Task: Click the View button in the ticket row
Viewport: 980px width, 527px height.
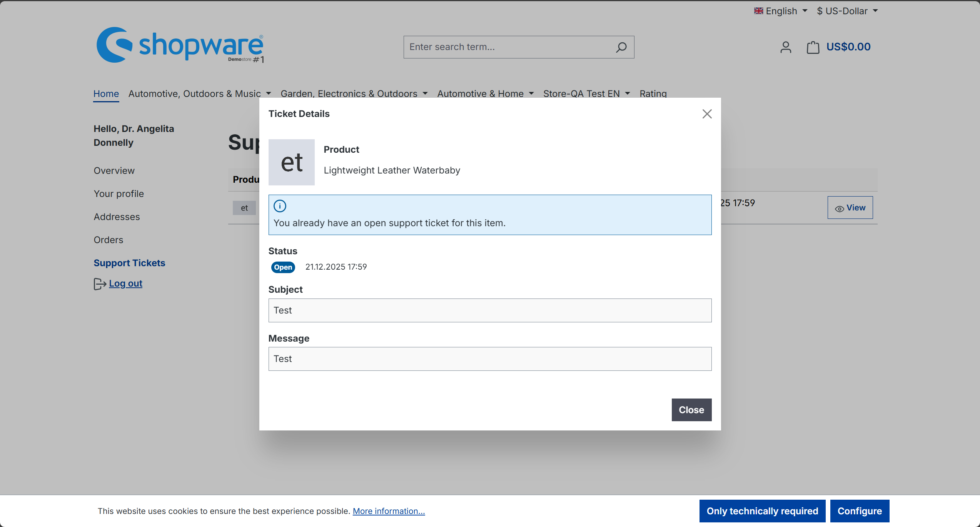Action: (850, 208)
